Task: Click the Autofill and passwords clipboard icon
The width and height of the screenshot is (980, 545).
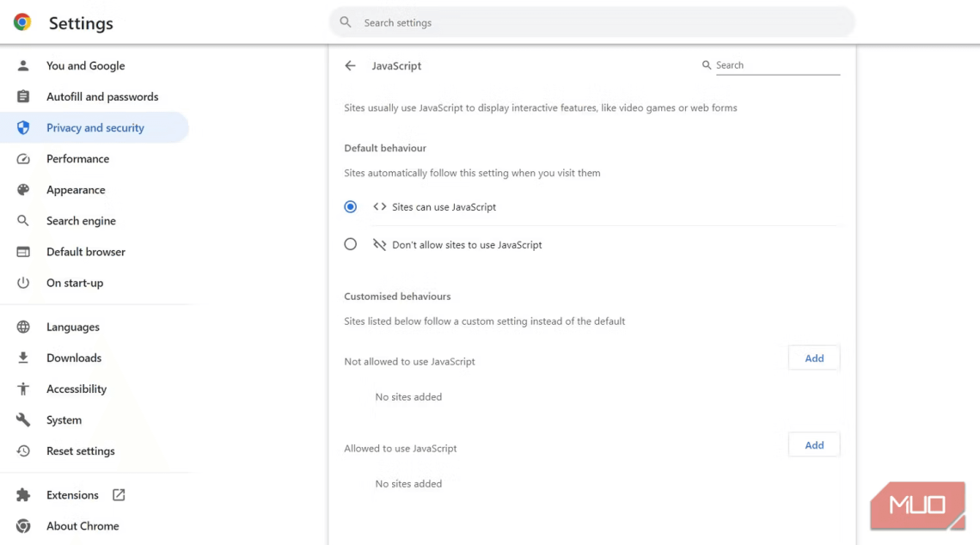Action: [x=23, y=97]
